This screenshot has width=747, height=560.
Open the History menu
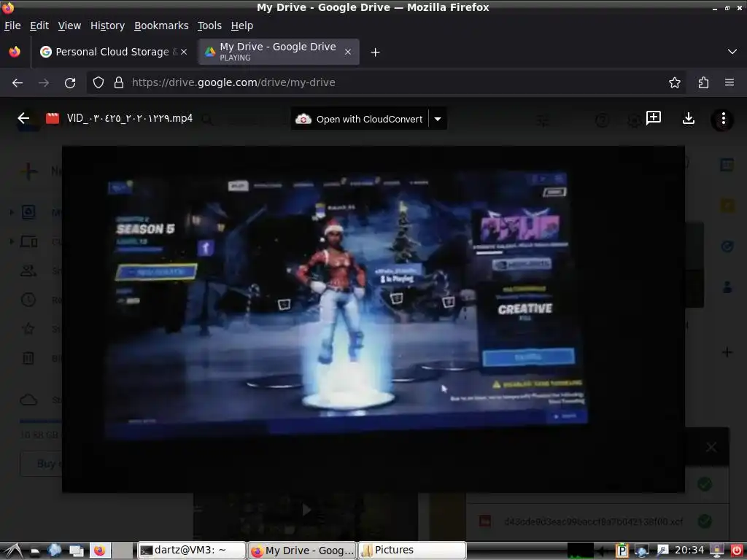(x=108, y=26)
